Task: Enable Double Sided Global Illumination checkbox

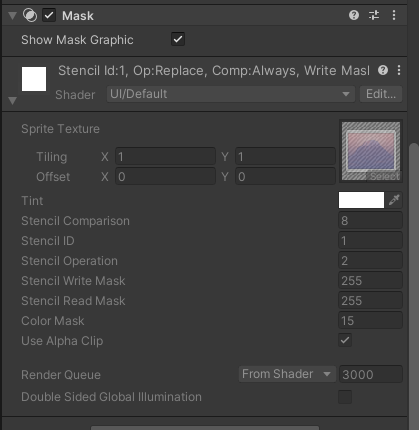Action: click(x=345, y=397)
